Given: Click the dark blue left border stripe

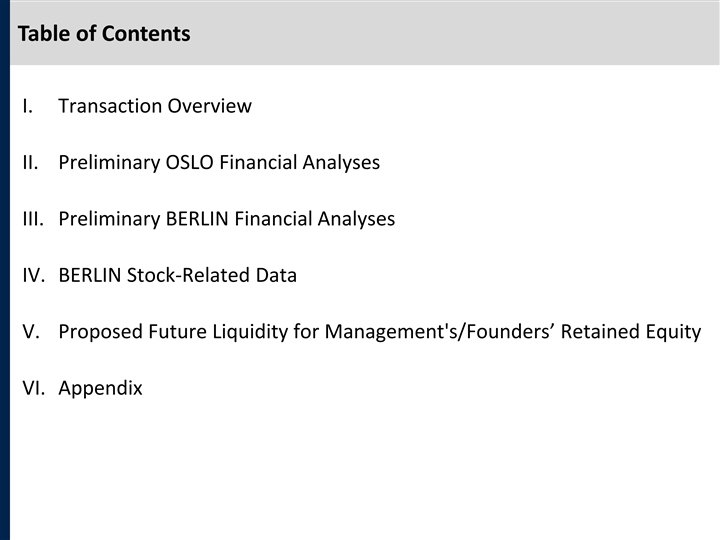Looking at the screenshot, I should click(x=4, y=300).
